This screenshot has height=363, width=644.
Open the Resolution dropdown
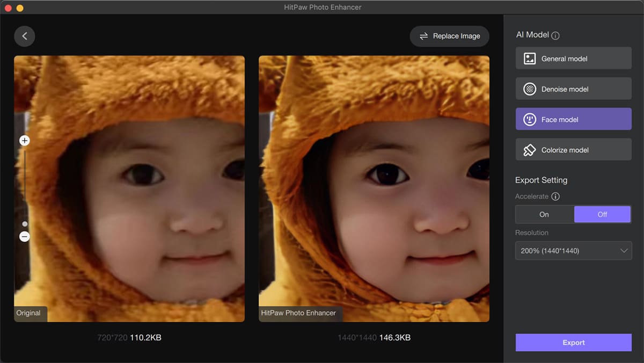pos(573,251)
